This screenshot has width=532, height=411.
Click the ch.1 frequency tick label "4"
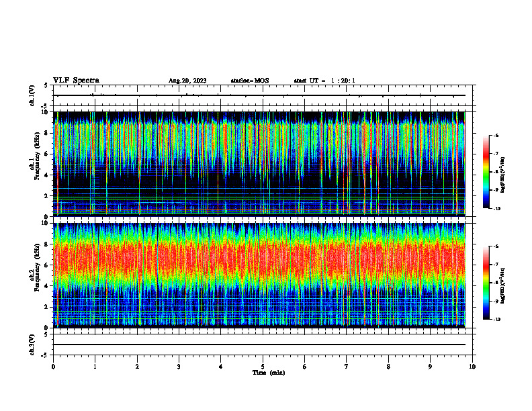pos(47,175)
